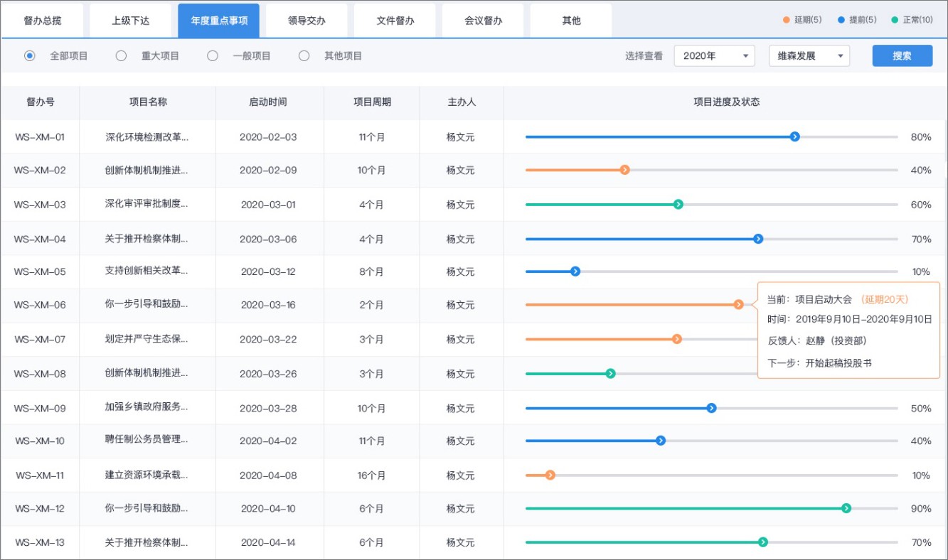Expand the 维森发展 dropdown
Image resolution: width=948 pixels, height=560 pixels.
point(809,55)
